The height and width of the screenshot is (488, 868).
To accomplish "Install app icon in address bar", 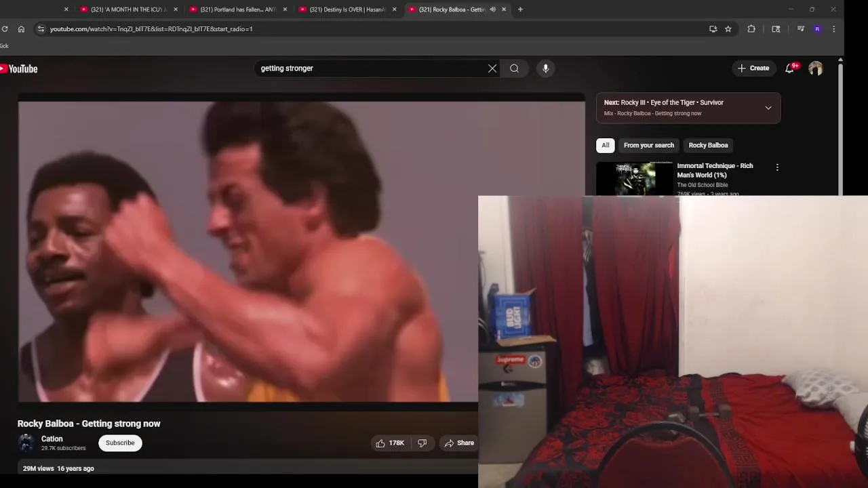I will tap(713, 29).
